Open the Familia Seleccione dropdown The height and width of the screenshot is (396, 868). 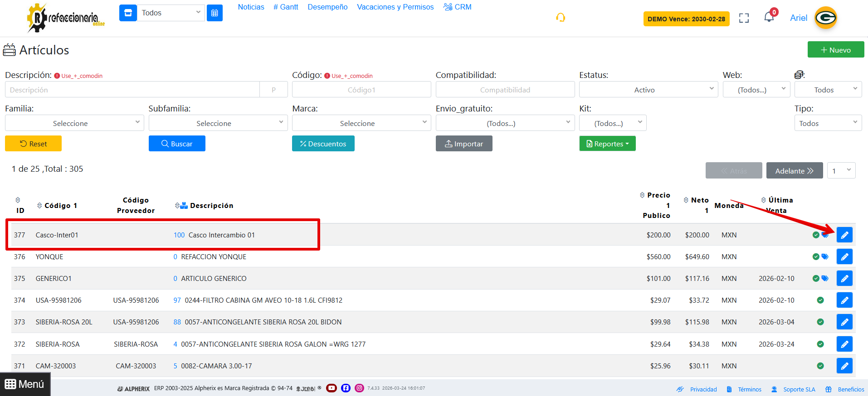(74, 123)
